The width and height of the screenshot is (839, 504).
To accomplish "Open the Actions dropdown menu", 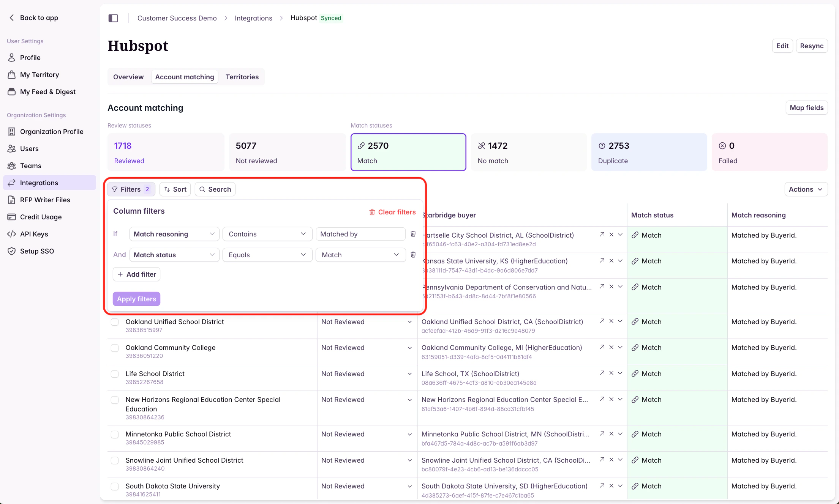I will (x=806, y=189).
